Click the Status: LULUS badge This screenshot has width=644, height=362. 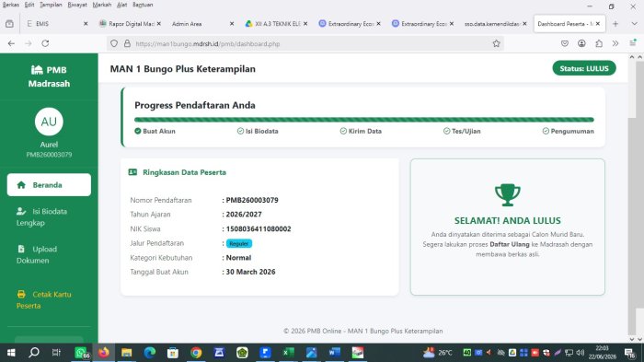pos(584,69)
